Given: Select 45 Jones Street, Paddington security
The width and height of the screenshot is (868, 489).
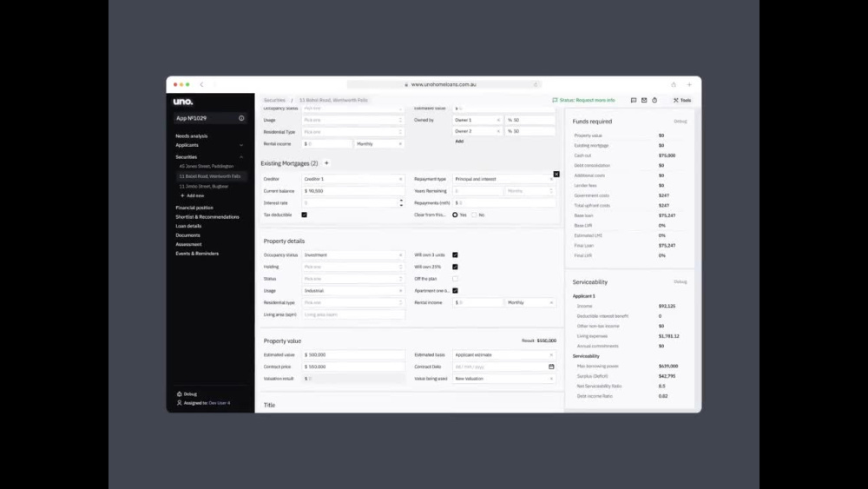Looking at the screenshot, I should click(x=207, y=166).
